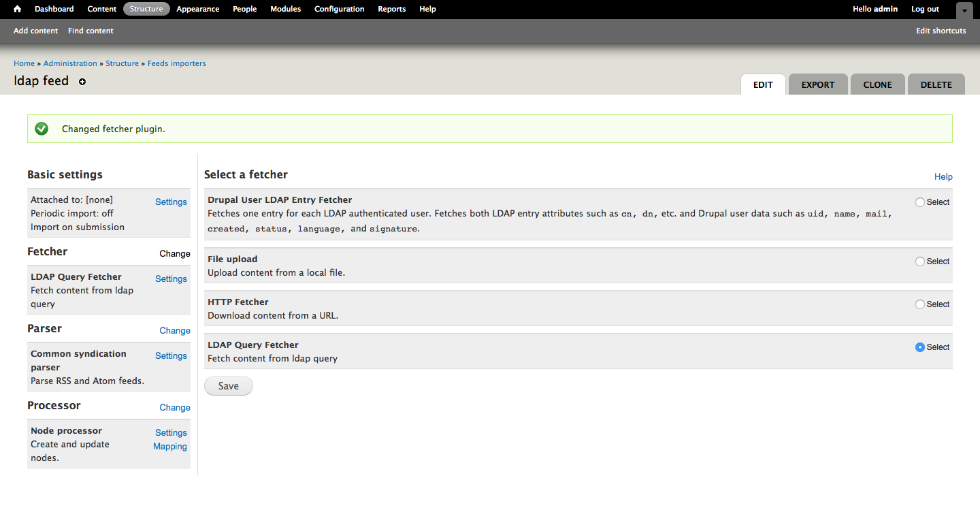Select the HTTP Fetcher radio

[920, 304]
